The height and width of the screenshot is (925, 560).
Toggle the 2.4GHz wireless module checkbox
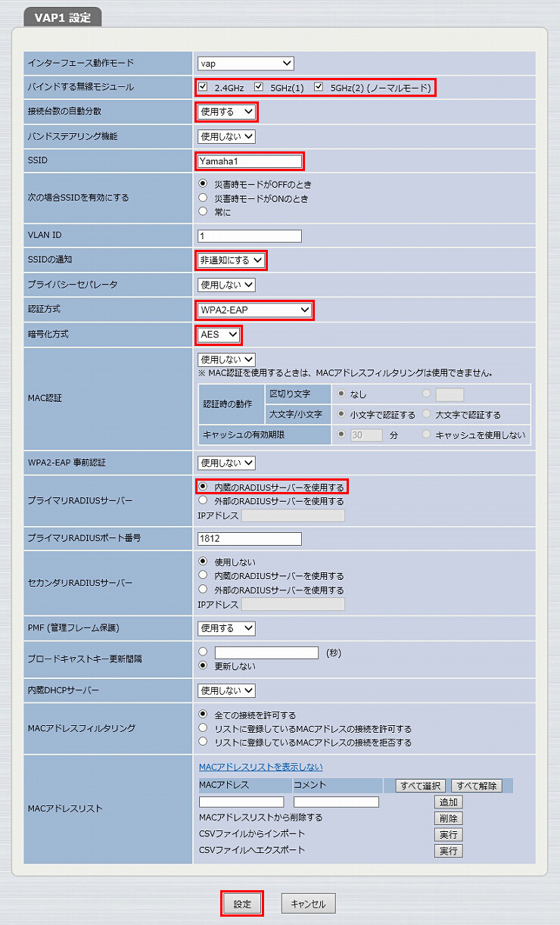click(x=203, y=87)
